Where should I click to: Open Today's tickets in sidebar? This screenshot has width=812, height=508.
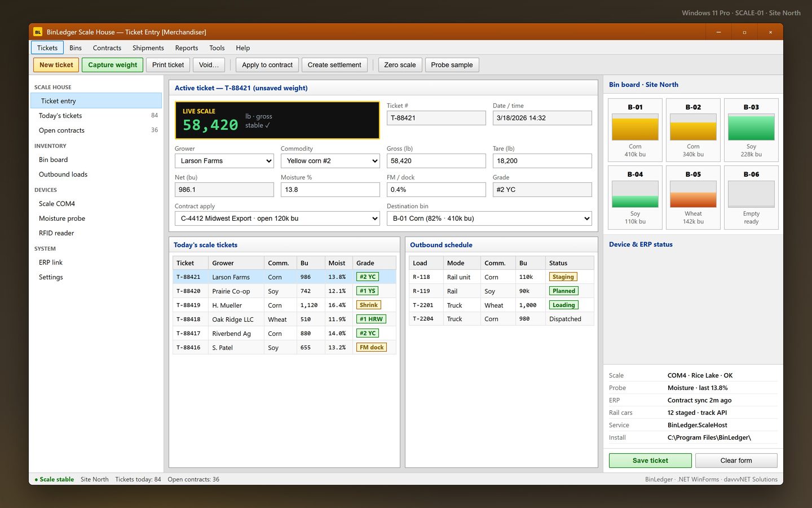coord(96,116)
